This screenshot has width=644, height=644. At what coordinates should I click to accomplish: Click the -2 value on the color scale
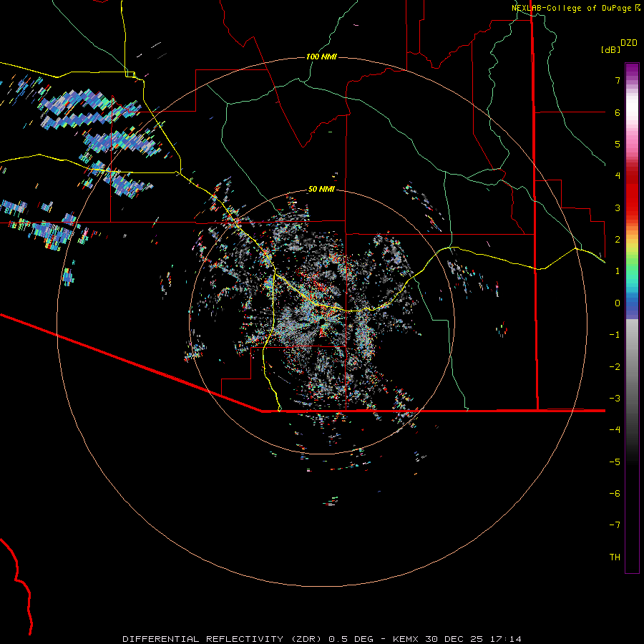point(615,367)
